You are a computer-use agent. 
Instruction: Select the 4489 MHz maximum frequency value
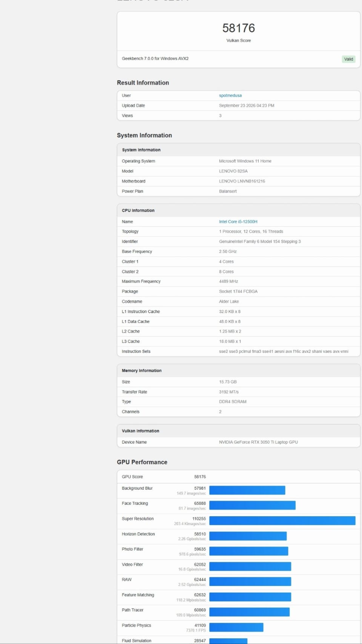point(229,281)
